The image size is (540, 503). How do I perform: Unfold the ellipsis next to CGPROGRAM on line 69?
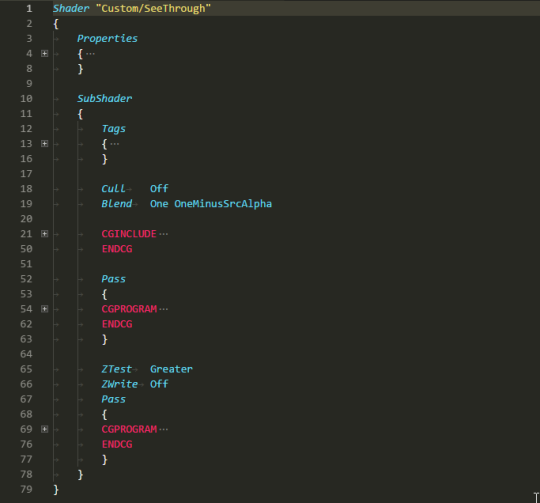point(164,429)
